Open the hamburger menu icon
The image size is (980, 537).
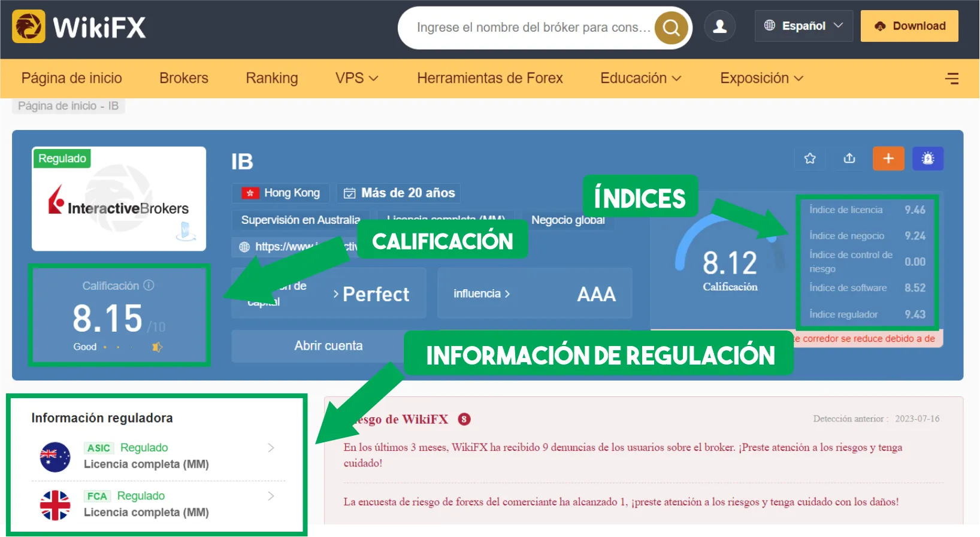(952, 78)
